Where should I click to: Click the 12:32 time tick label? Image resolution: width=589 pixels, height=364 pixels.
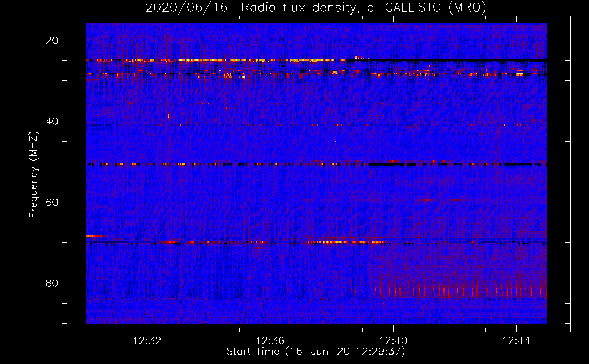click(x=147, y=341)
